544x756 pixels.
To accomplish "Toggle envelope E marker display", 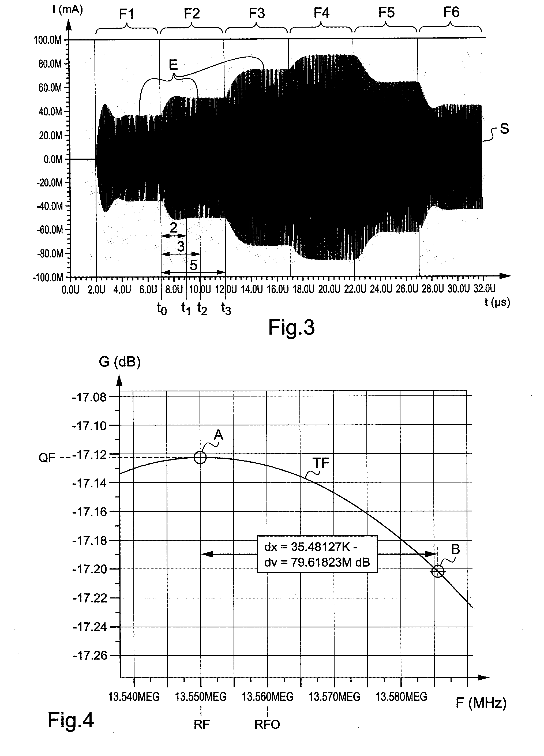I will pyautogui.click(x=173, y=59).
